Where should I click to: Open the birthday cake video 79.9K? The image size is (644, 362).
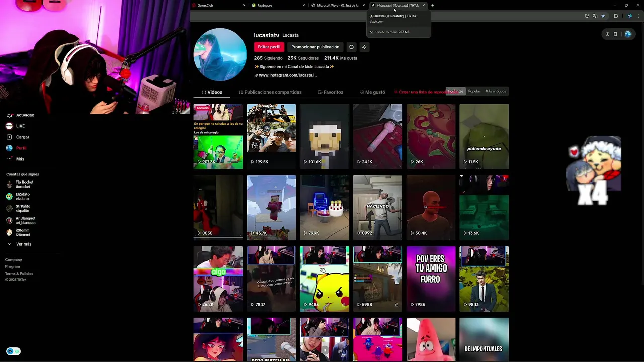point(325,208)
